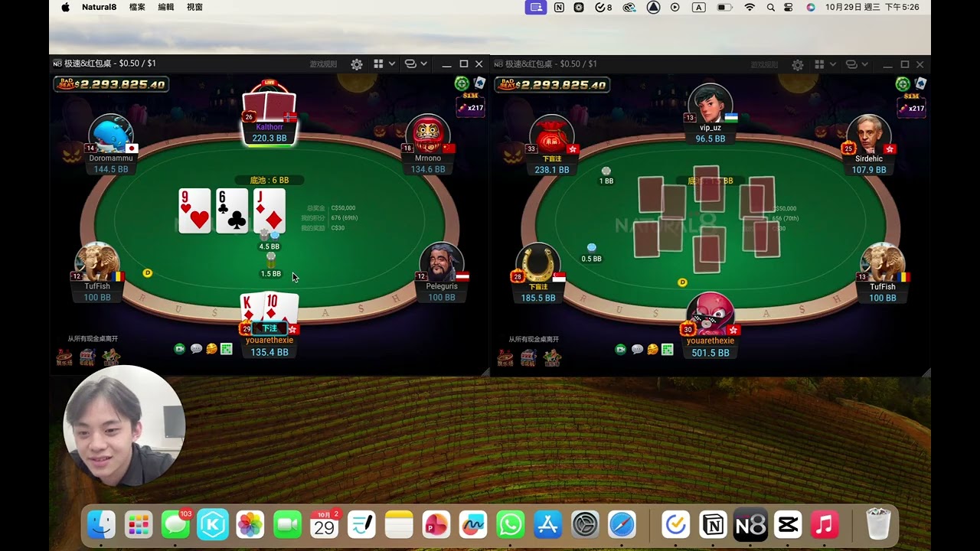Click 底池 : 6 BB pot label

(x=269, y=181)
